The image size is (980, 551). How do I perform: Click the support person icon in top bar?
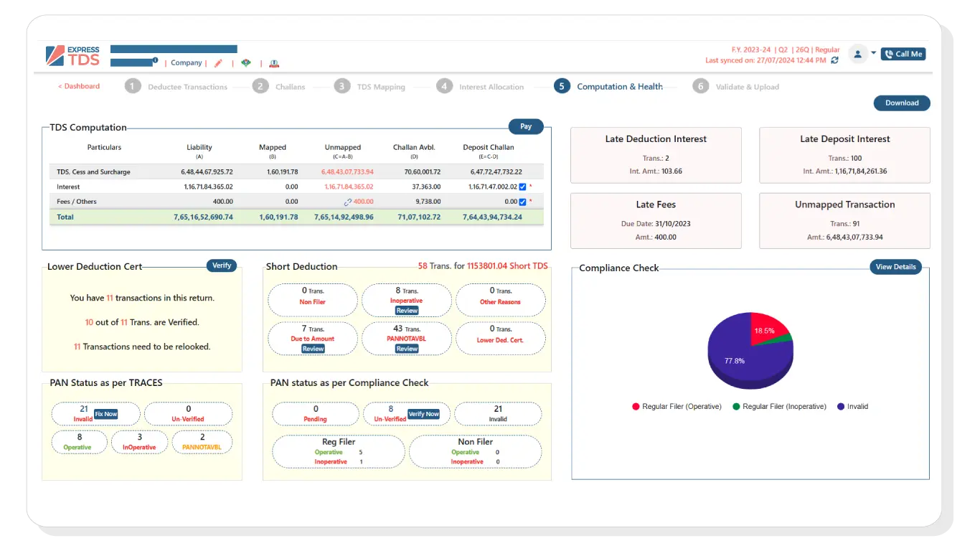coord(273,64)
